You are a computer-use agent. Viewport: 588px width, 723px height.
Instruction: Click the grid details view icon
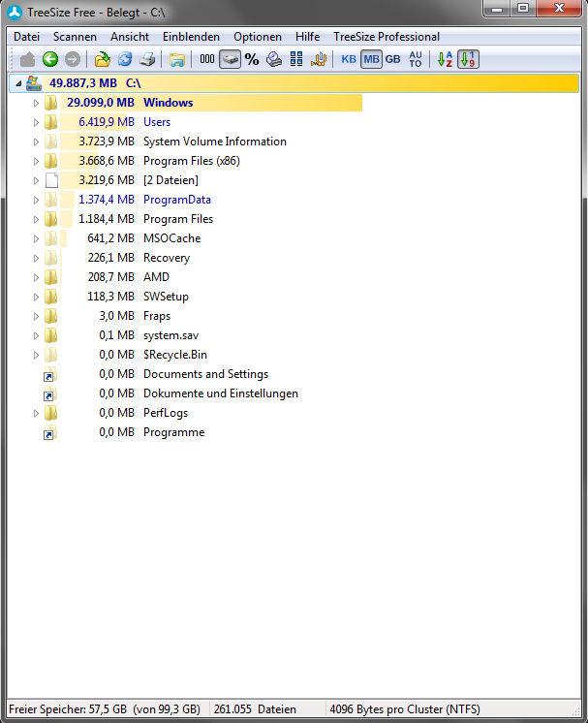click(296, 59)
